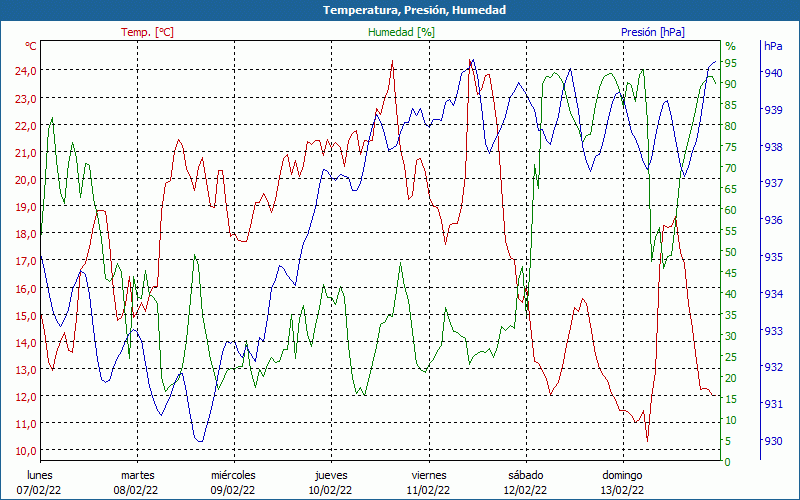800x500 pixels.
Task: Click the 70 humidity axis value
Action: [731, 168]
